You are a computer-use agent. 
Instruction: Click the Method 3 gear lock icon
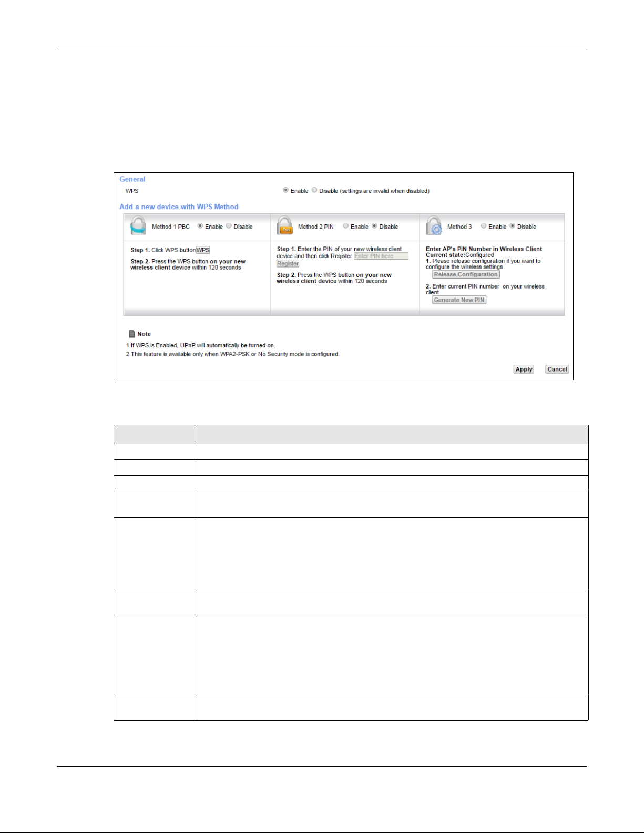434,226
